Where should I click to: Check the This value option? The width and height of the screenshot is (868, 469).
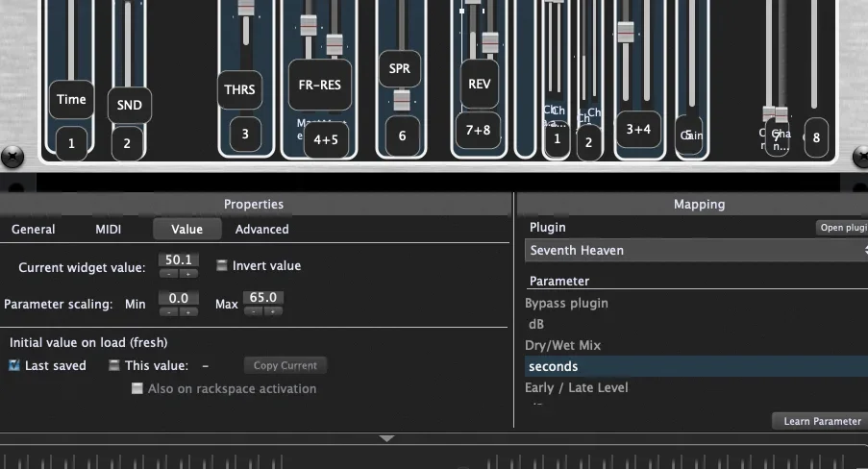(114, 365)
